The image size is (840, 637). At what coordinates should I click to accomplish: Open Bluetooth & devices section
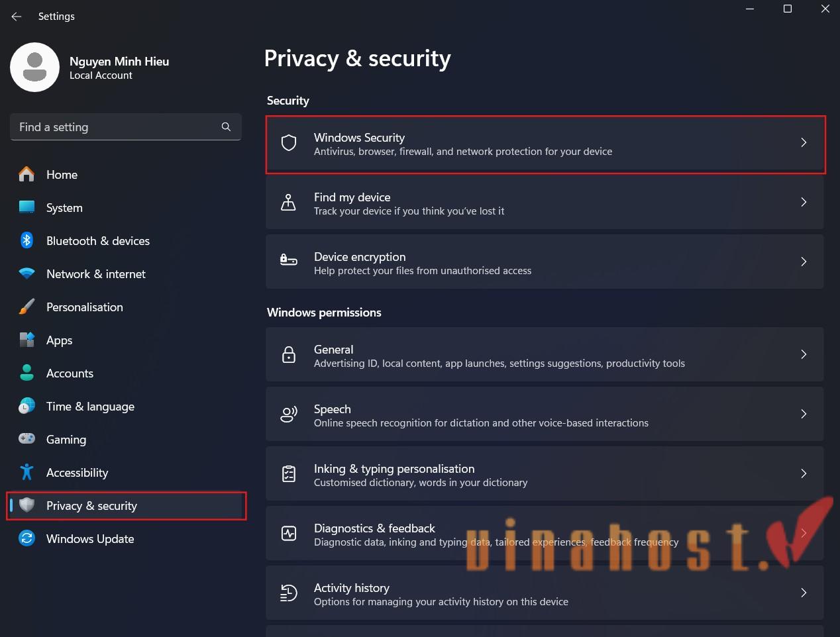pyautogui.click(x=126, y=241)
